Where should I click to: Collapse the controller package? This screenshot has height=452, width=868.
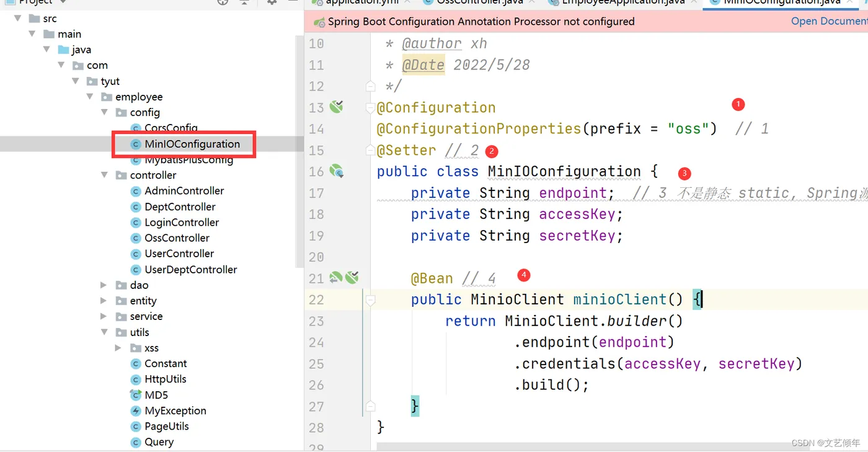pos(105,175)
